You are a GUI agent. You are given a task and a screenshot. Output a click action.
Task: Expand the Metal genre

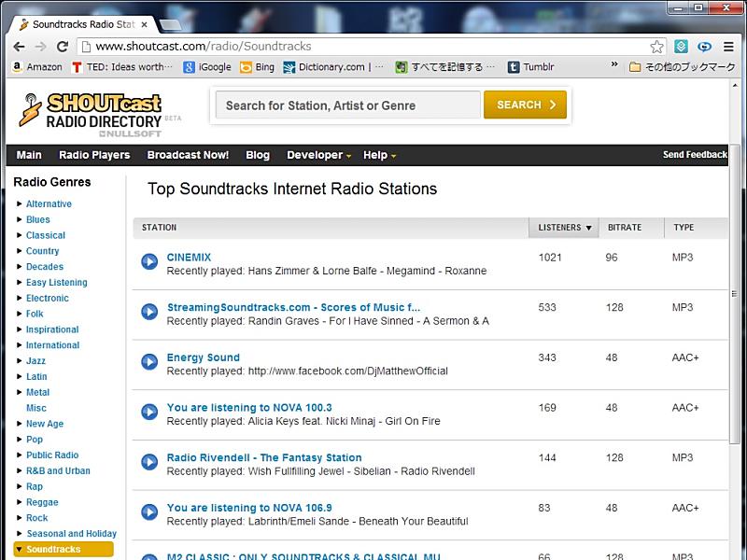click(19, 392)
